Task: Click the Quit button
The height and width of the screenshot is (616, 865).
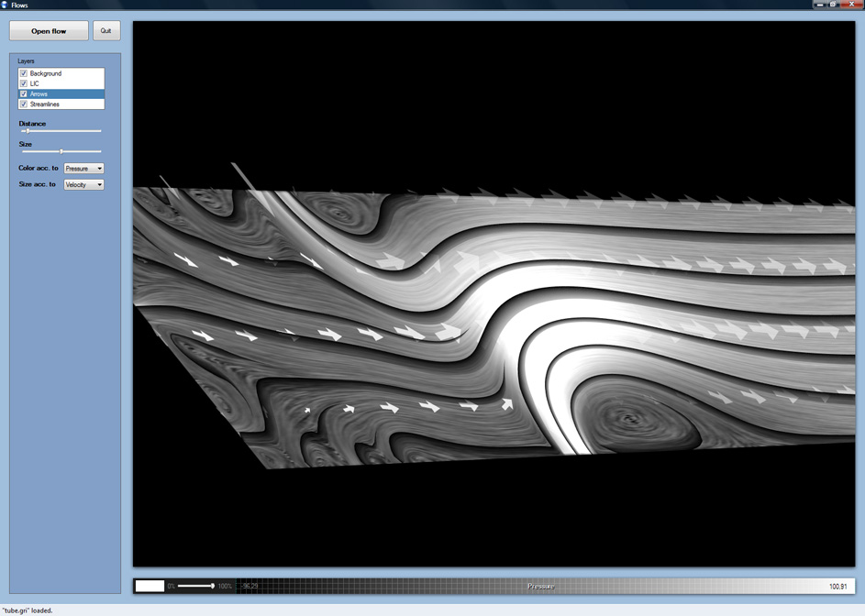Action: point(106,31)
